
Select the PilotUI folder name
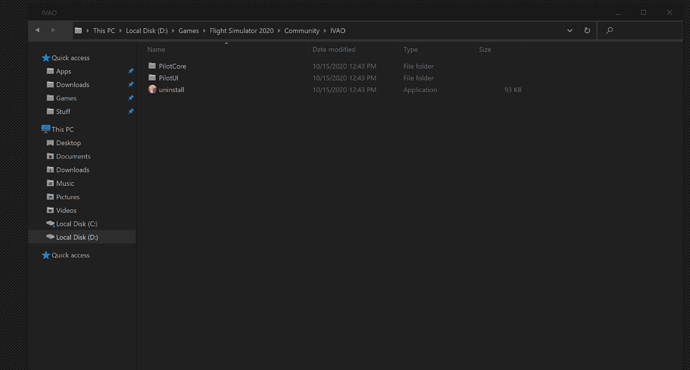(169, 78)
